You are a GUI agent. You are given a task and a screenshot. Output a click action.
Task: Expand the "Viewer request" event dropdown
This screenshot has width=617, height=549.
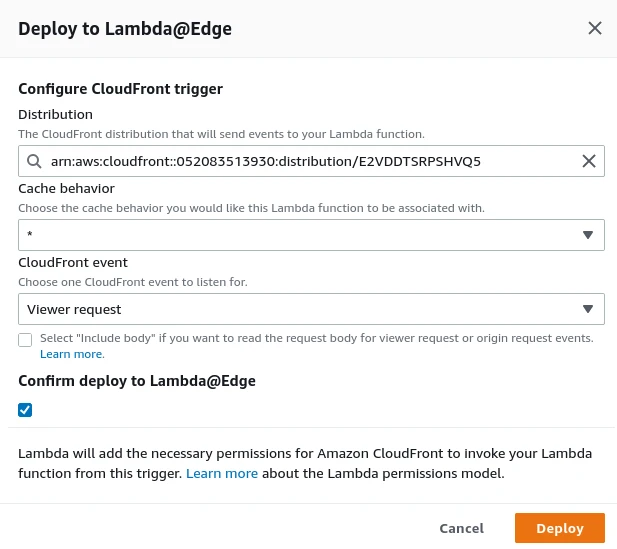click(x=300, y=309)
